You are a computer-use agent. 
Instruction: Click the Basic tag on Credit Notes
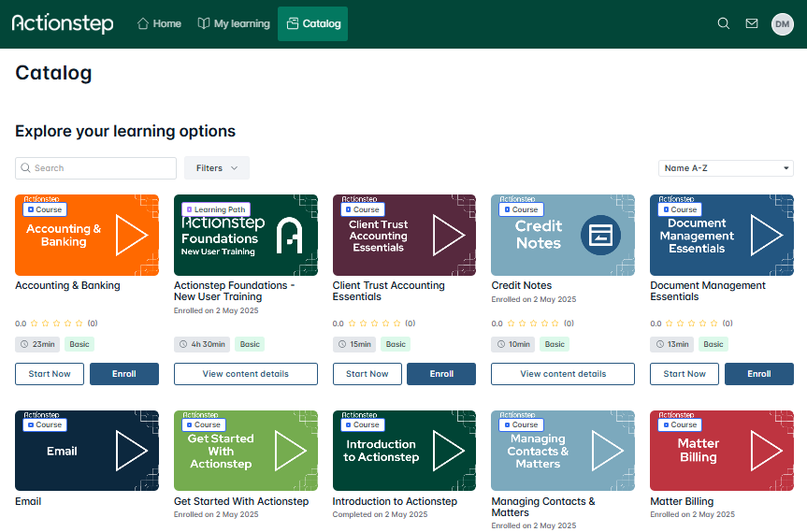[555, 344]
